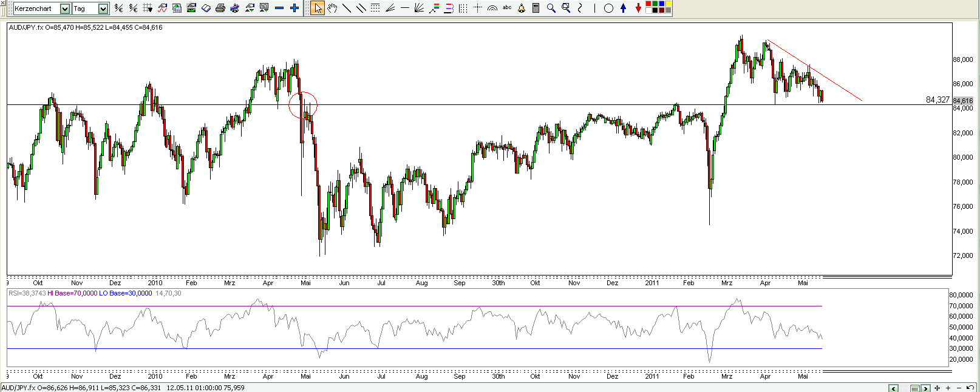
Task: Select the speed fan lines tool
Action: [x=390, y=8]
